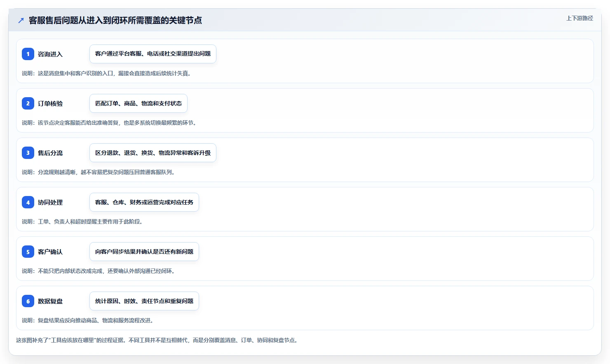Select the 订单核验 step label
Screen dimensions: 610x364
point(50,103)
